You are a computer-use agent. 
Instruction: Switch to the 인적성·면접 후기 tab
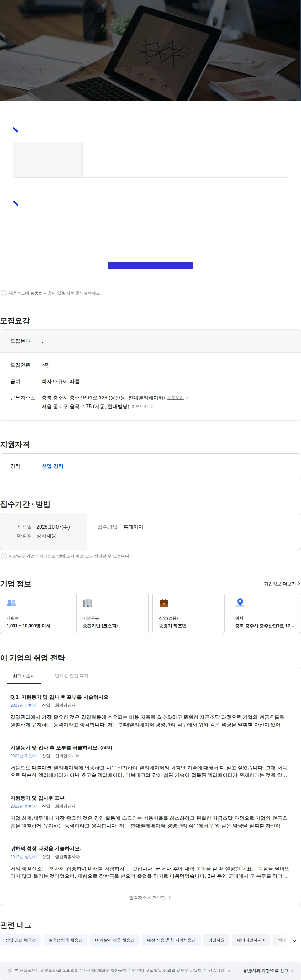71,676
